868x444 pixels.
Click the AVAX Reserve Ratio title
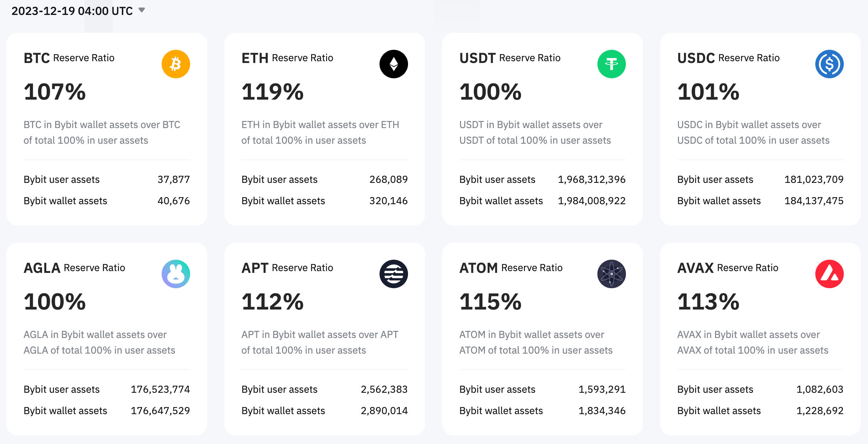728,268
